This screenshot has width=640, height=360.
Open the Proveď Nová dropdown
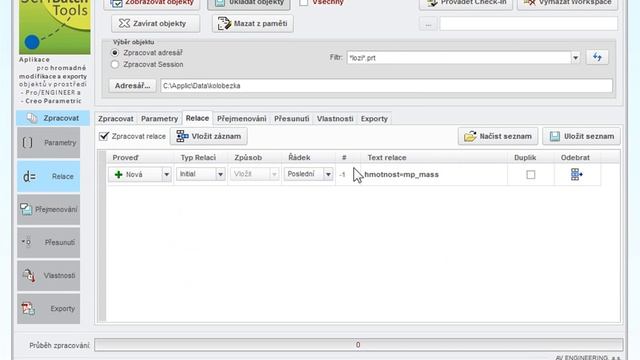pos(166,175)
